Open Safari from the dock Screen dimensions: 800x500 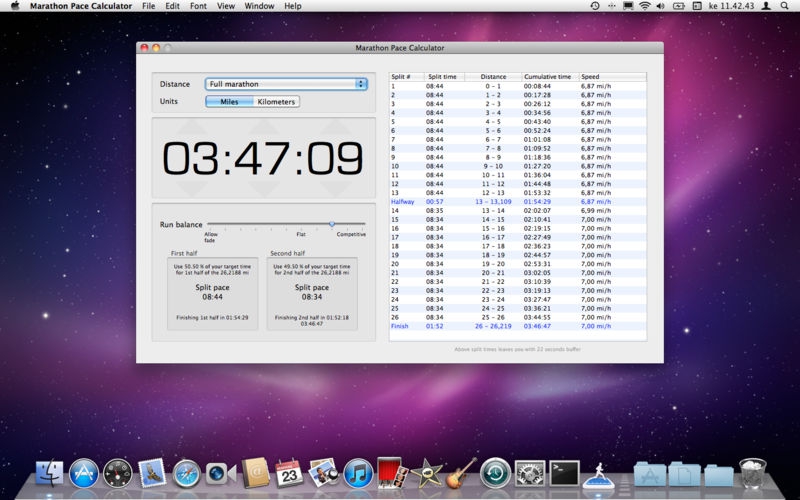[x=186, y=473]
